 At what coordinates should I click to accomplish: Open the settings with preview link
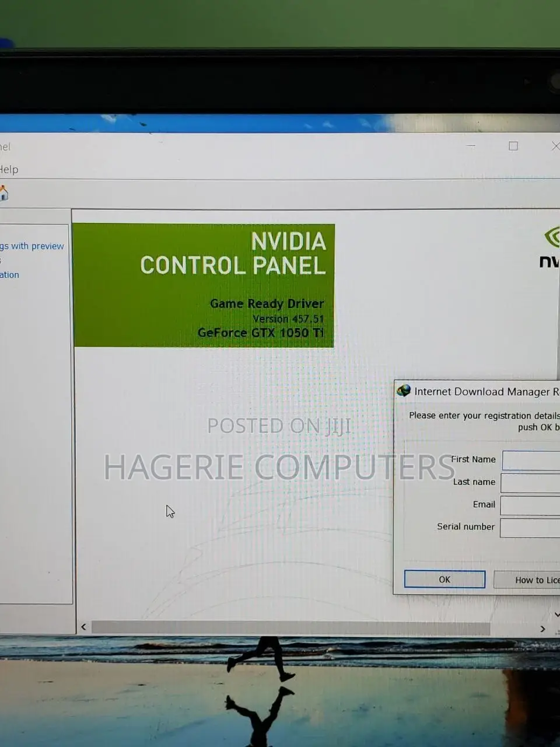32,246
